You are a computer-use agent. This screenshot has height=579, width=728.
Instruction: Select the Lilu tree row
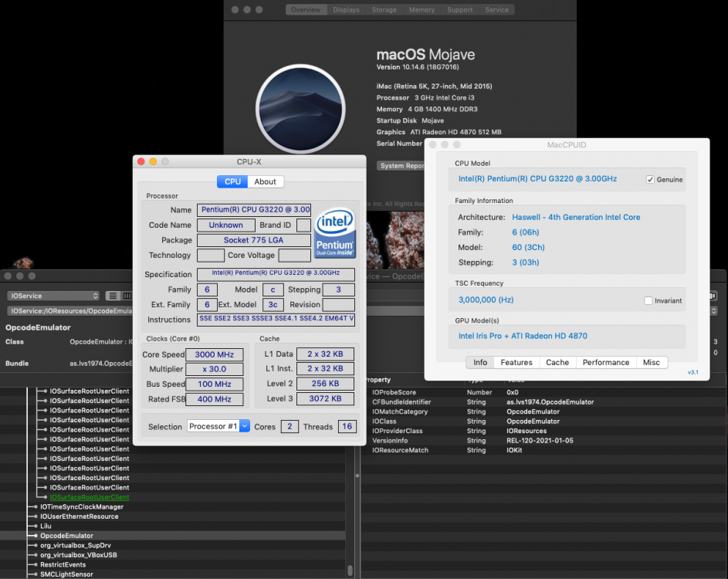(x=173, y=526)
